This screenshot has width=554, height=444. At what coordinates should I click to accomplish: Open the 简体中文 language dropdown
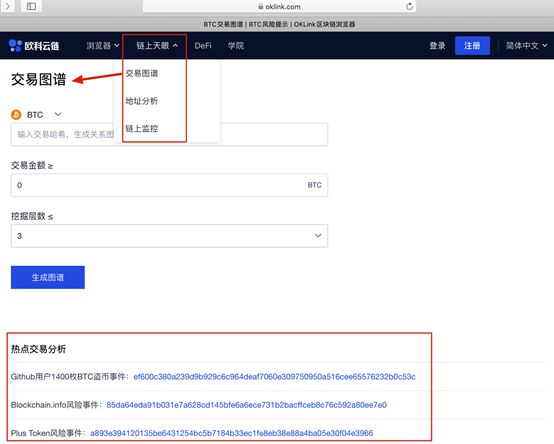pyautogui.click(x=526, y=46)
